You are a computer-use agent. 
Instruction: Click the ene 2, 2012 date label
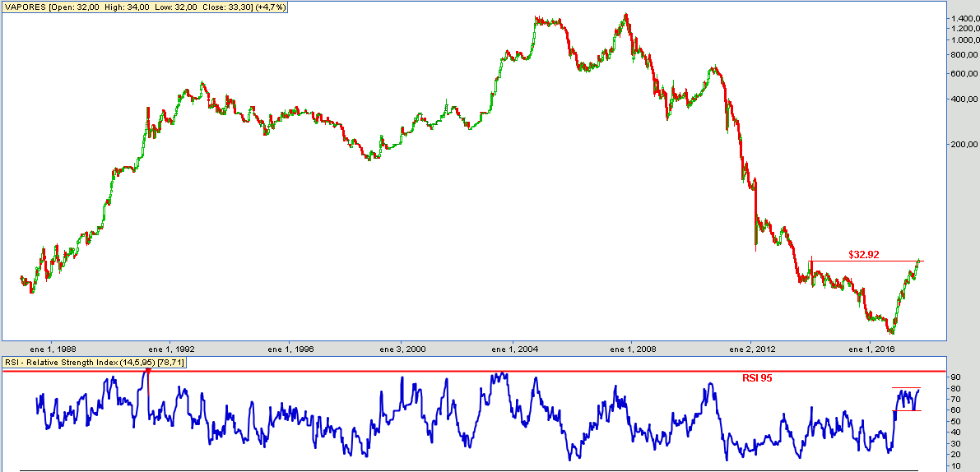(x=751, y=349)
